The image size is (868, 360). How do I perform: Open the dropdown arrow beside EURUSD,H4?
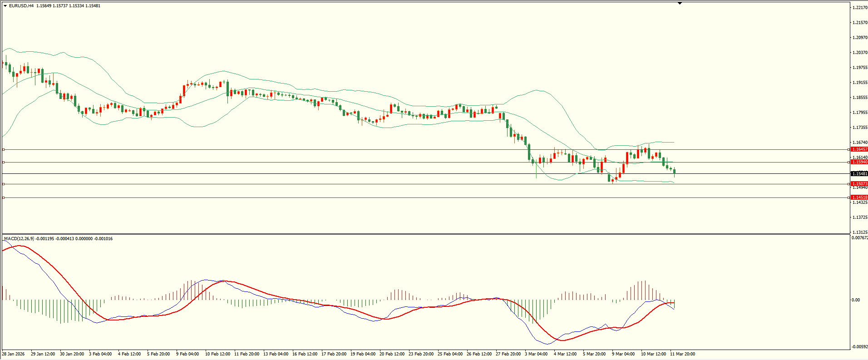point(5,6)
